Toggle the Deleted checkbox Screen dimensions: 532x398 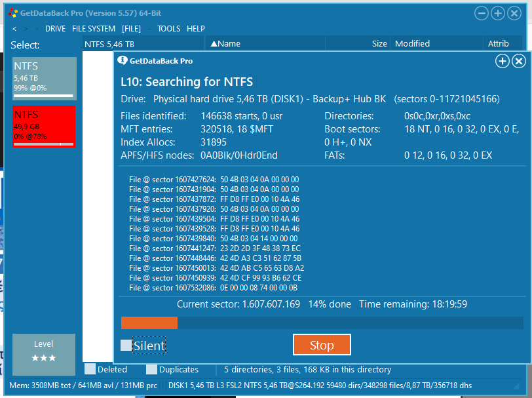tap(90, 369)
